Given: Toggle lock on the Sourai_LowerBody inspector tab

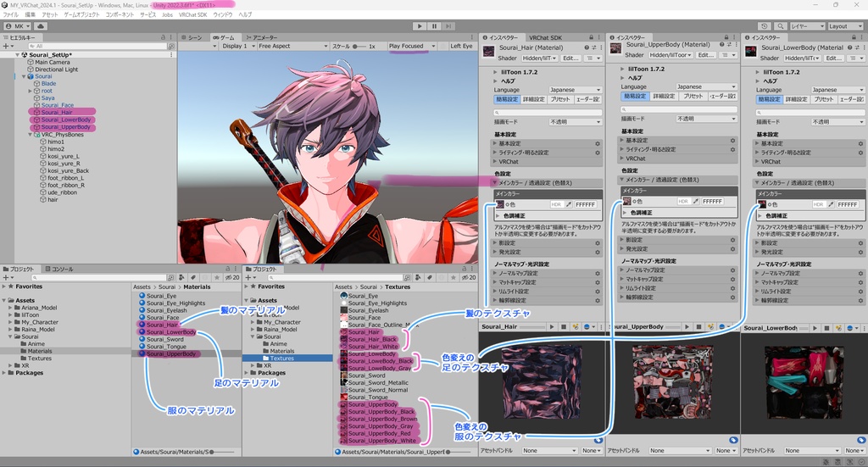Looking at the screenshot, I should [x=854, y=37].
